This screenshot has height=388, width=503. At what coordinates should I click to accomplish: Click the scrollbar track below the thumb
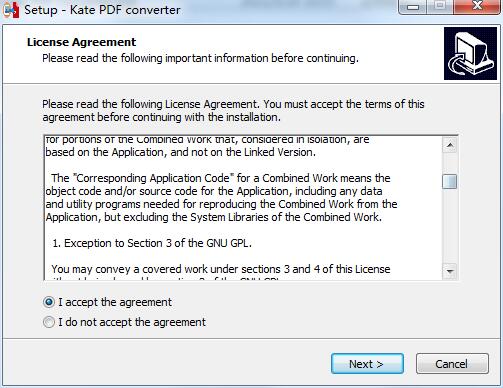(x=450, y=227)
